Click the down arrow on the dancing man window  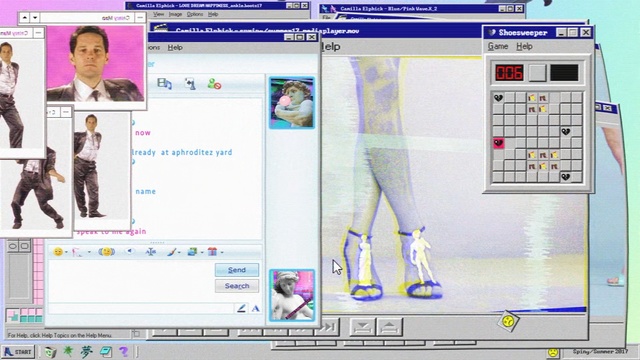pos(35,18)
